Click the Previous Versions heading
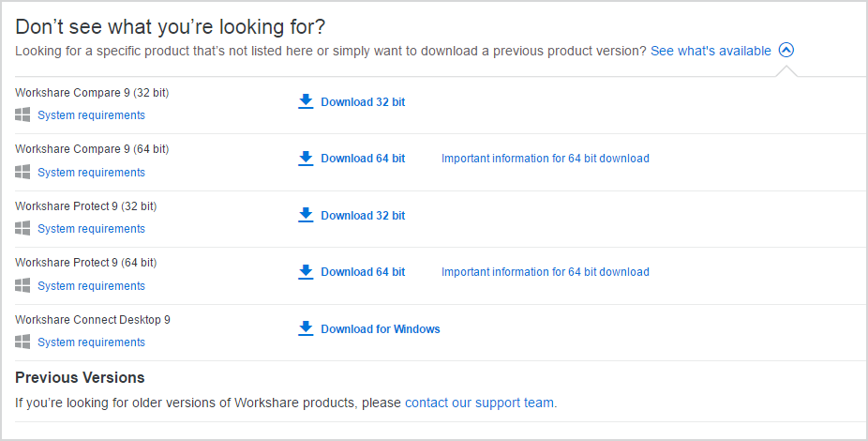 pyautogui.click(x=80, y=377)
